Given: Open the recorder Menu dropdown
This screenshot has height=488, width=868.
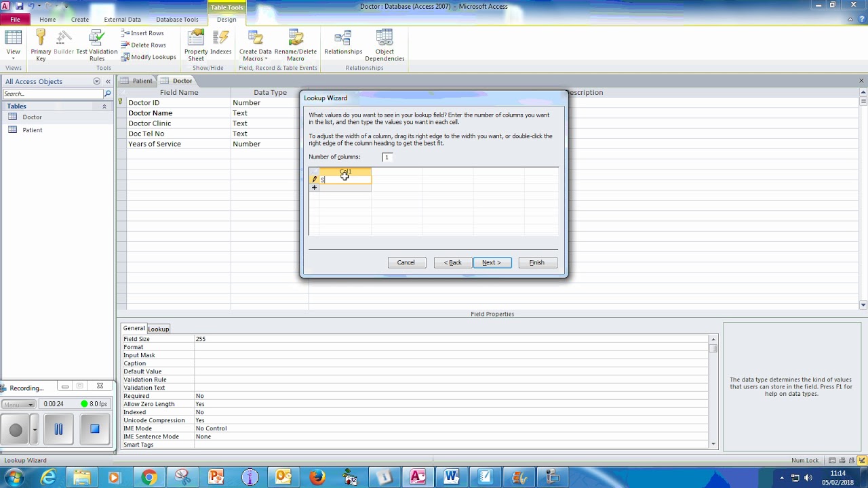Looking at the screenshot, I should coord(18,404).
